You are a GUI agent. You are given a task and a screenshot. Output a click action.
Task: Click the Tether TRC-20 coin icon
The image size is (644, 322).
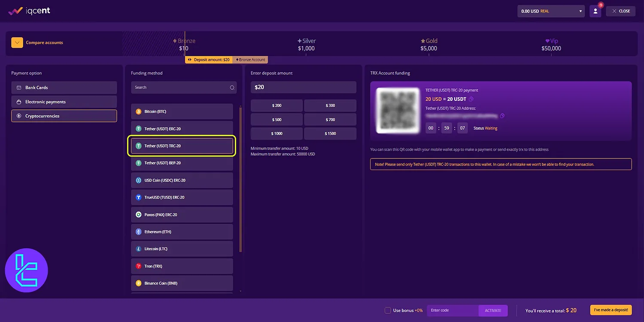(138, 146)
